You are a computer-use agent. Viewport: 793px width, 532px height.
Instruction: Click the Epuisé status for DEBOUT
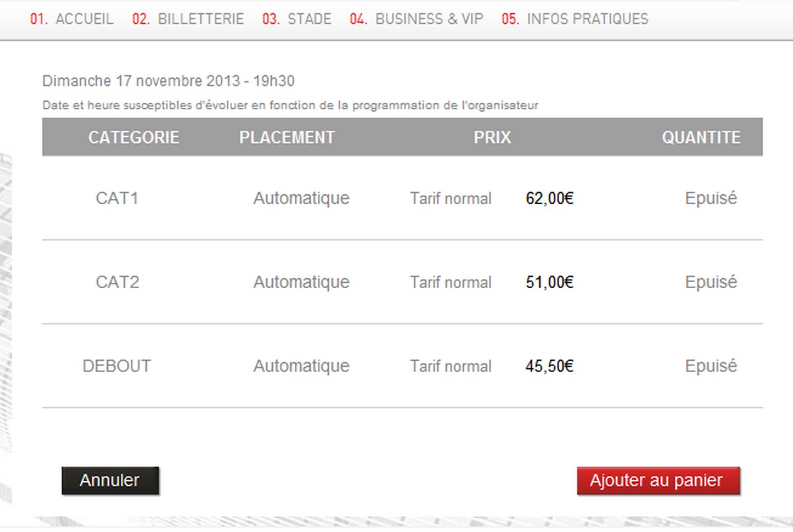[710, 366]
